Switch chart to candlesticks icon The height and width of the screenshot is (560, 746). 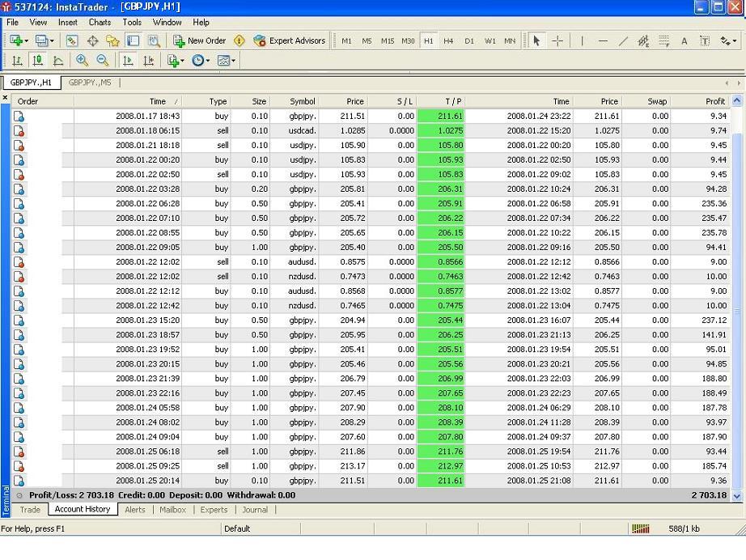click(37, 61)
